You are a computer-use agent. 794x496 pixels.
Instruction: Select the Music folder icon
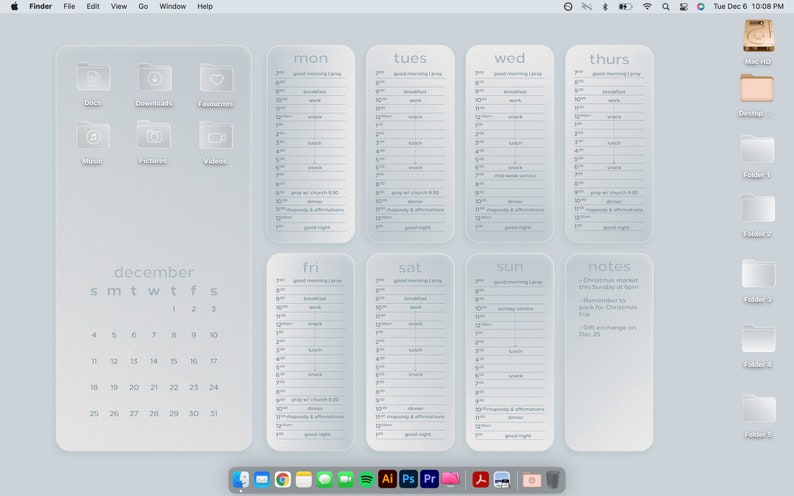pos(93,135)
